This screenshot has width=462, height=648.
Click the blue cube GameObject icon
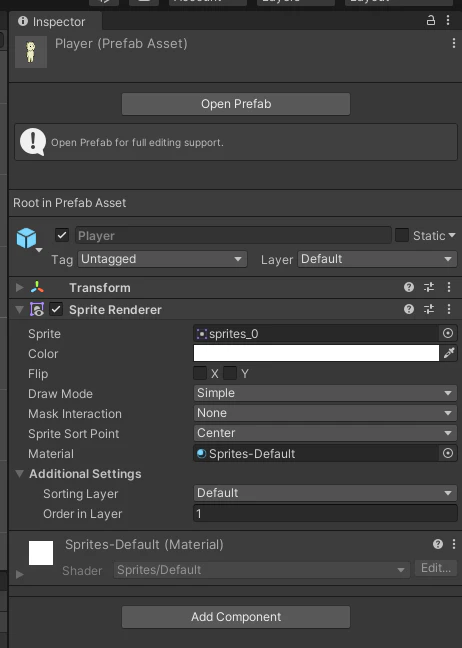pos(26,238)
